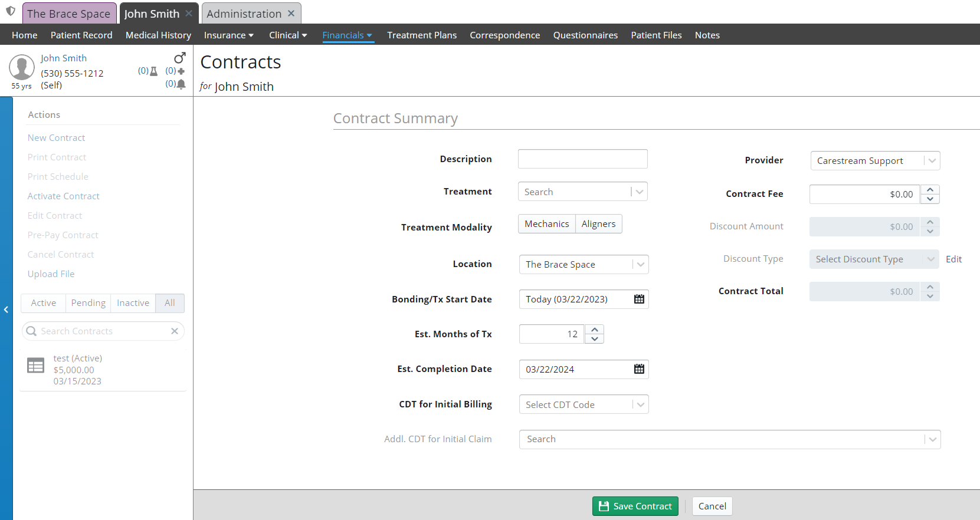Click the patient profile avatar icon

22,67
